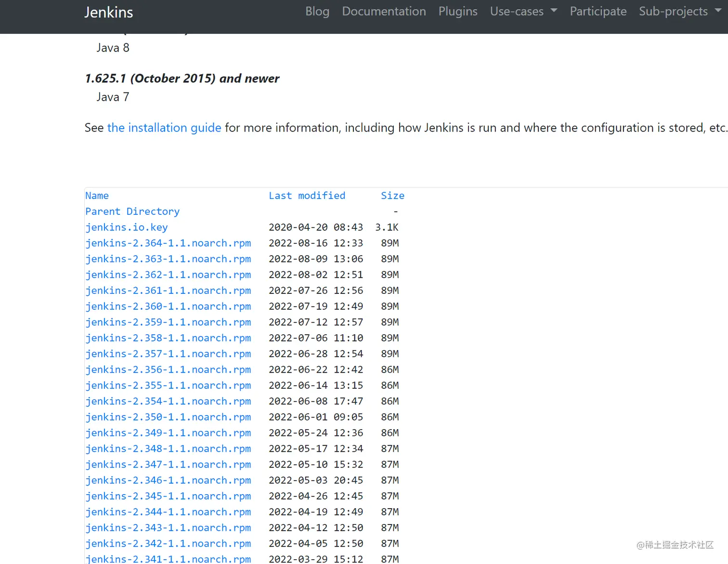Sort listing by Name column
This screenshot has width=728, height=564.
click(97, 196)
